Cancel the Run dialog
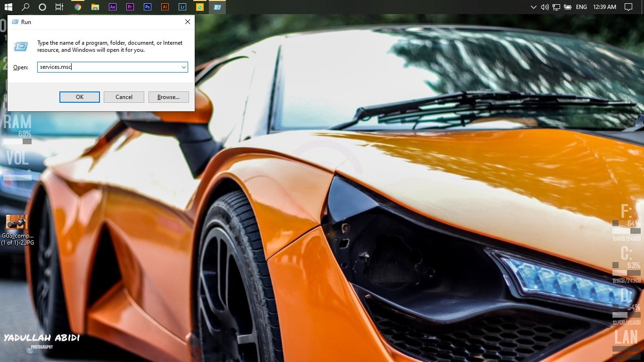This screenshot has height=362, width=644. (124, 97)
